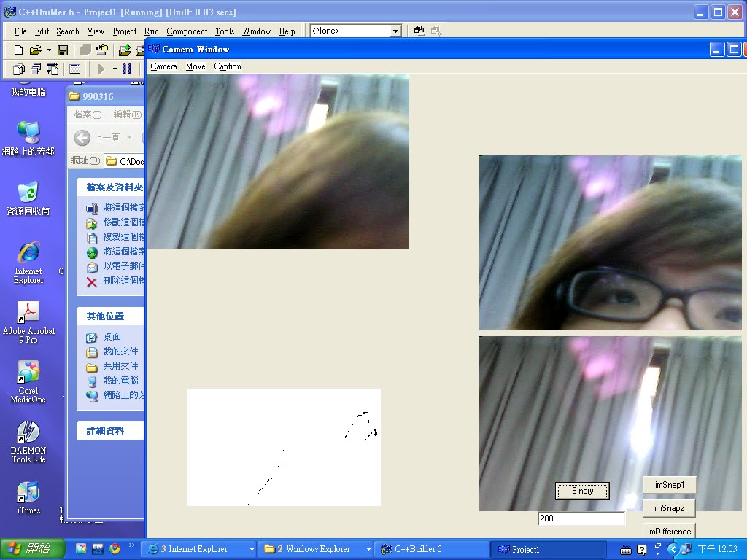
Task: Open the Caption menu in Camera Window
Action: [228, 66]
